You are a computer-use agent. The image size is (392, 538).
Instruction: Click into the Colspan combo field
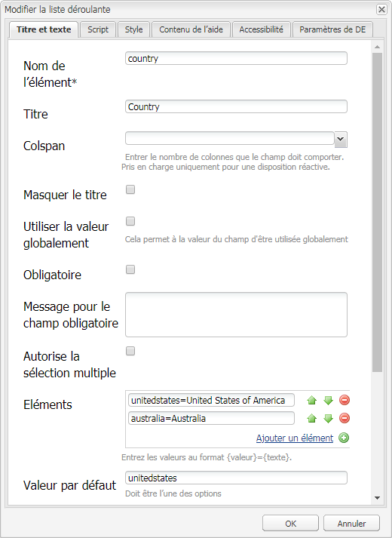click(x=230, y=138)
